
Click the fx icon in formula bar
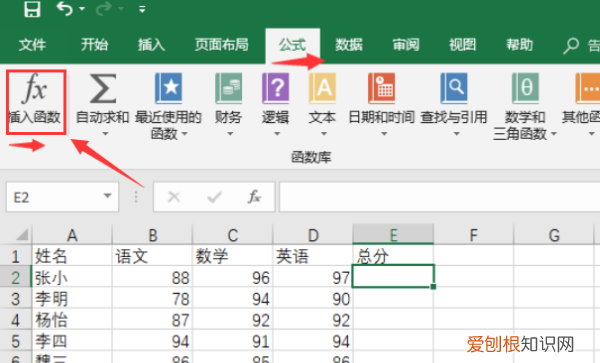[254, 197]
